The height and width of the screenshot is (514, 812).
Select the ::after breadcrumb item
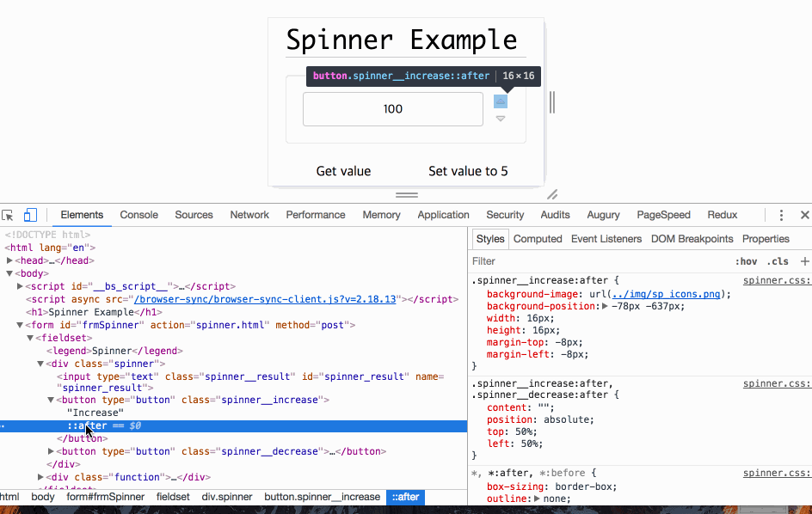(405, 497)
